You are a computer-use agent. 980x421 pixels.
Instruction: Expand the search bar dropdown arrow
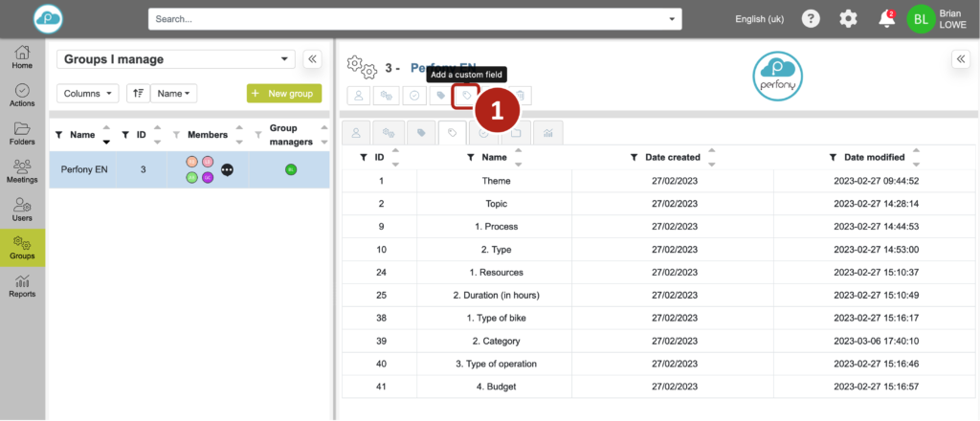click(673, 19)
